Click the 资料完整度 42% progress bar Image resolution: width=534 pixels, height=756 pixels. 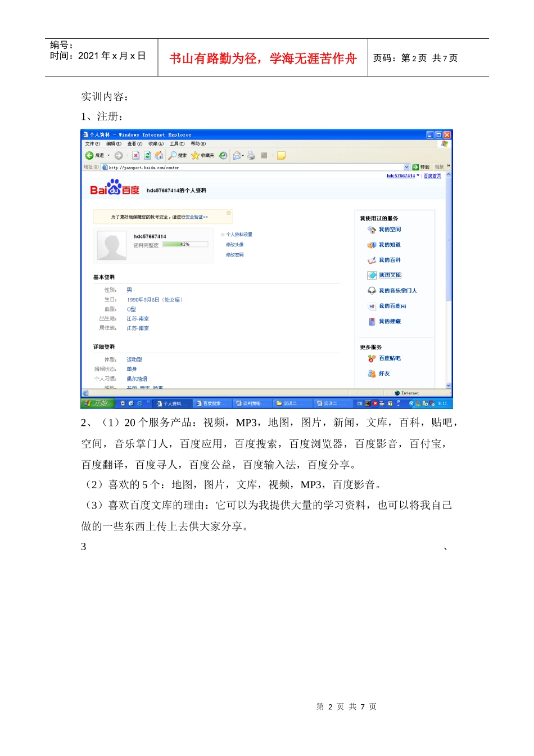pyautogui.click(x=185, y=244)
